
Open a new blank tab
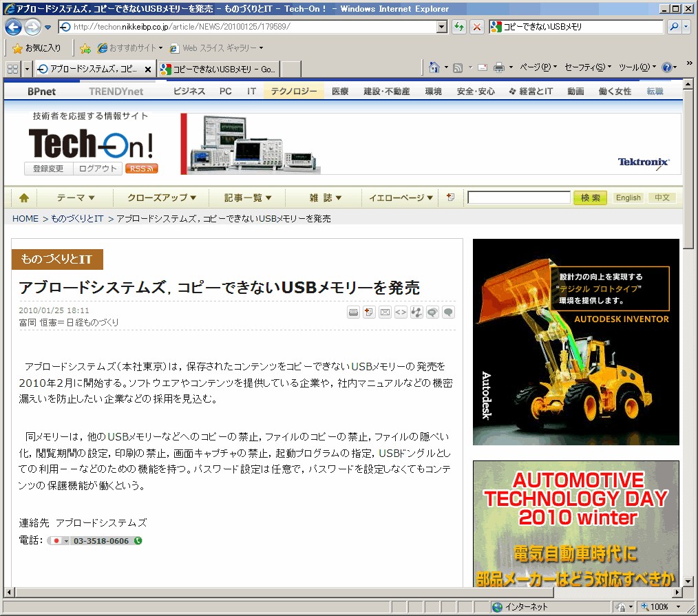pyautogui.click(x=291, y=69)
